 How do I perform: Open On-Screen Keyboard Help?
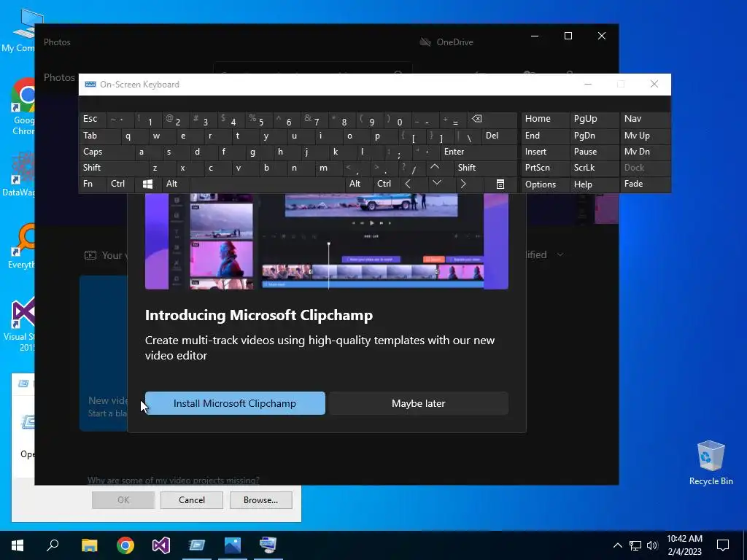click(593, 184)
